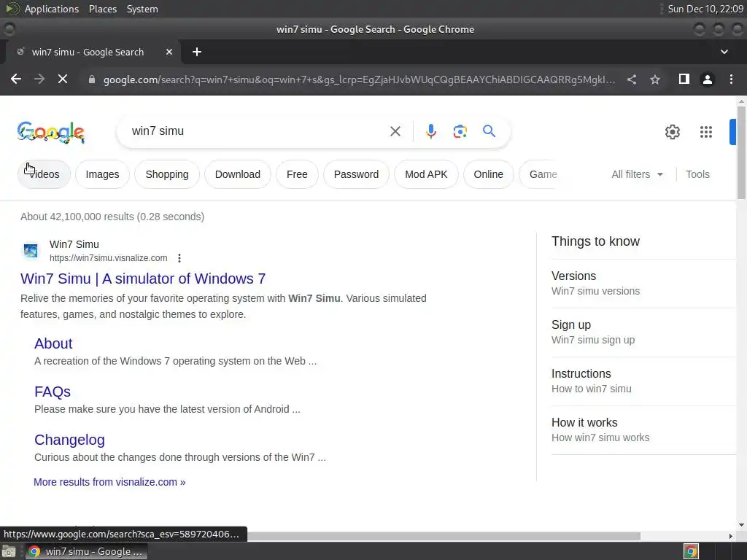The width and height of the screenshot is (747, 560).
Task: Open Chrome three-dot menu
Action: [731, 79]
